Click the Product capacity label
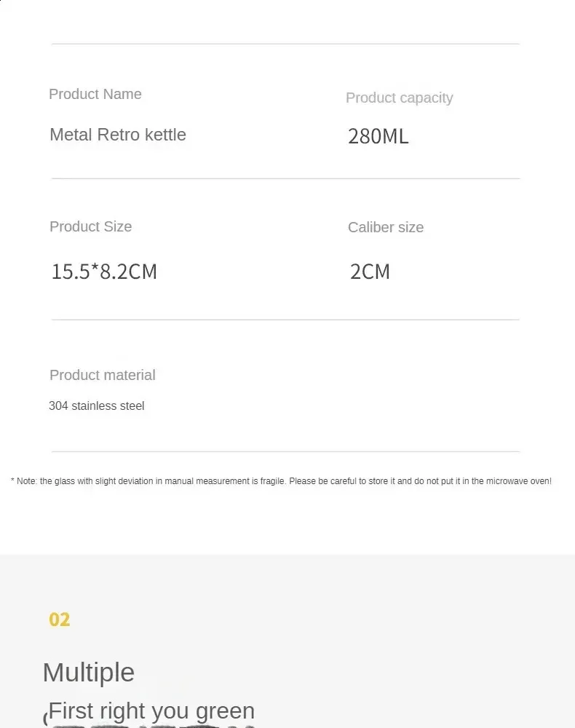Image resolution: width=575 pixels, height=728 pixels. click(399, 98)
